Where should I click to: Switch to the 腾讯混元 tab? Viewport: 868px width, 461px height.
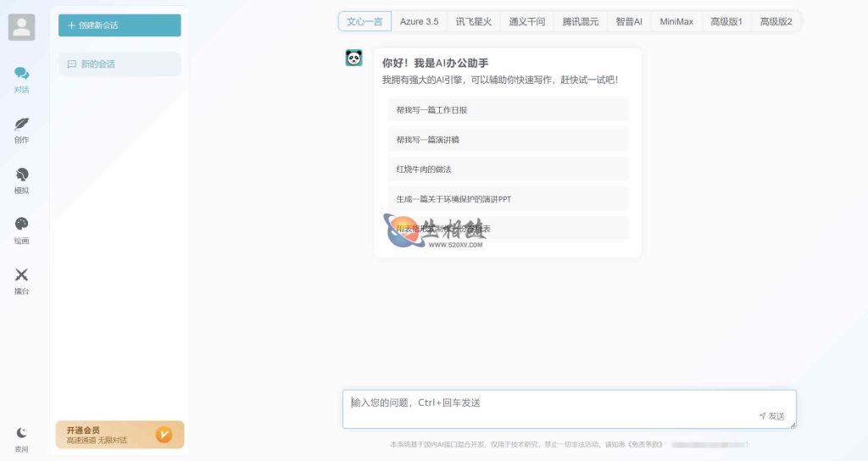[580, 21]
